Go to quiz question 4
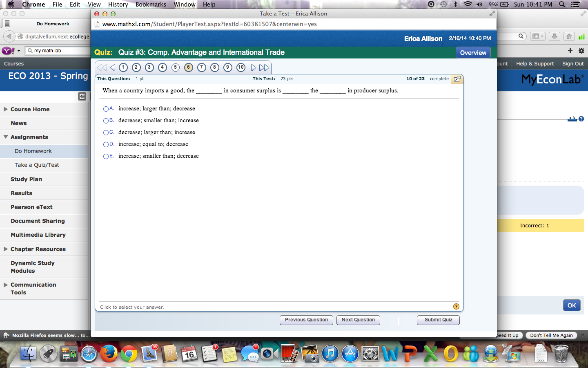The width and height of the screenshot is (588, 368). [163, 67]
